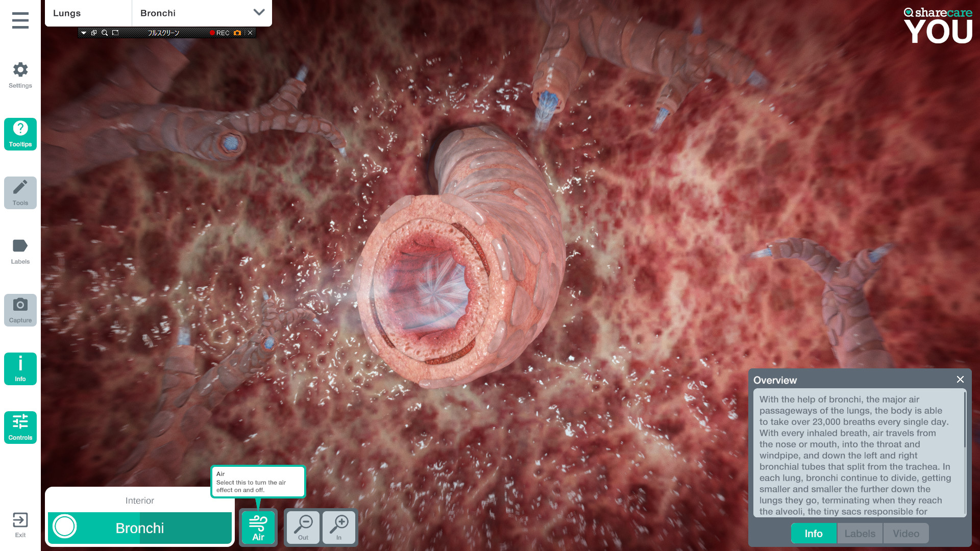980x551 pixels.
Task: Toggle the Info panel in sidebar
Action: (x=20, y=368)
